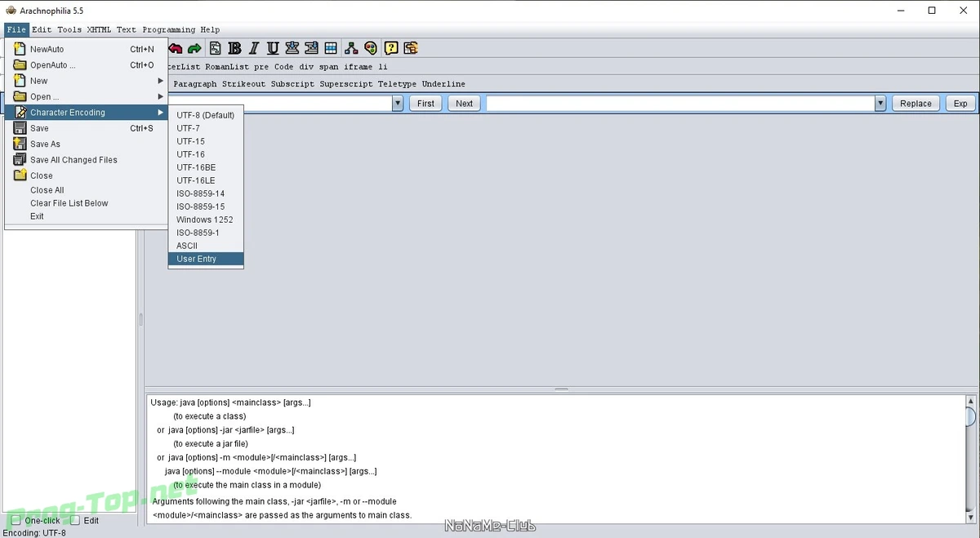
Task: Open the Help menu
Action: pyautogui.click(x=210, y=29)
